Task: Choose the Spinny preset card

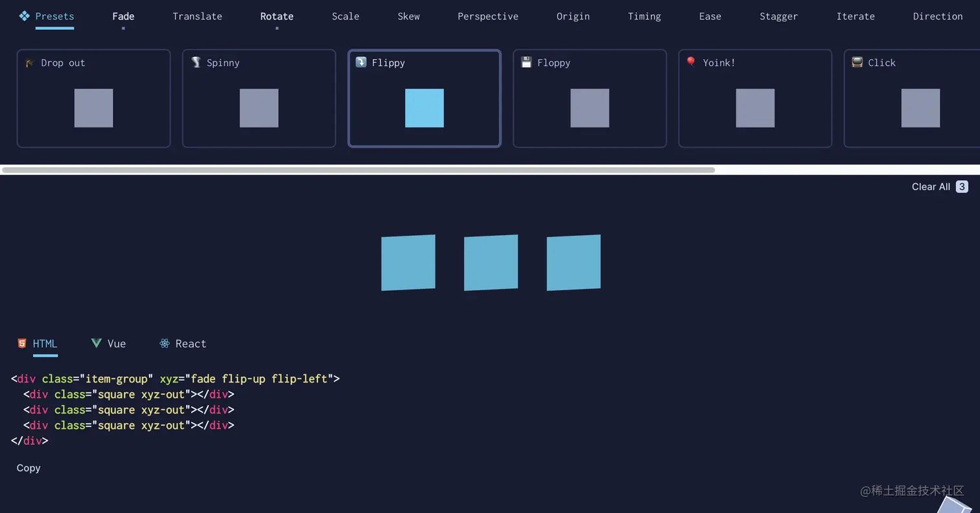Action: (x=259, y=98)
